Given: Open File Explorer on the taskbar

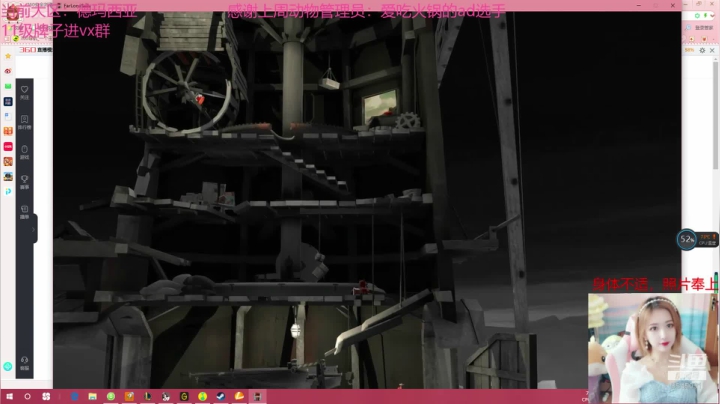Looking at the screenshot, I should click(93, 396).
